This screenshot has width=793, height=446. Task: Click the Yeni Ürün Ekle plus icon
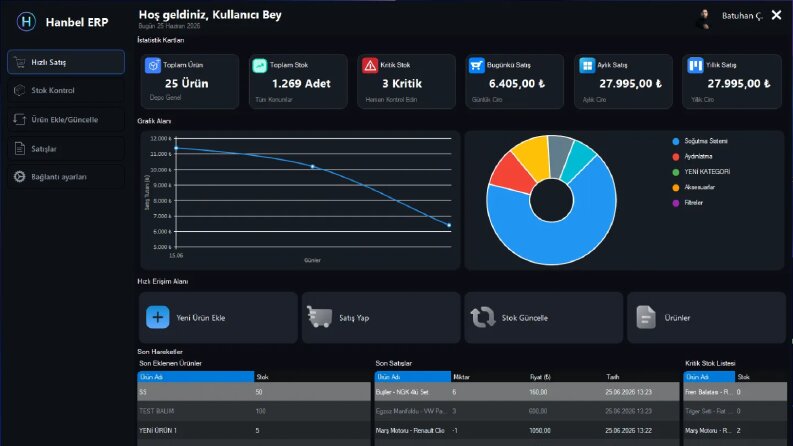pyautogui.click(x=158, y=318)
